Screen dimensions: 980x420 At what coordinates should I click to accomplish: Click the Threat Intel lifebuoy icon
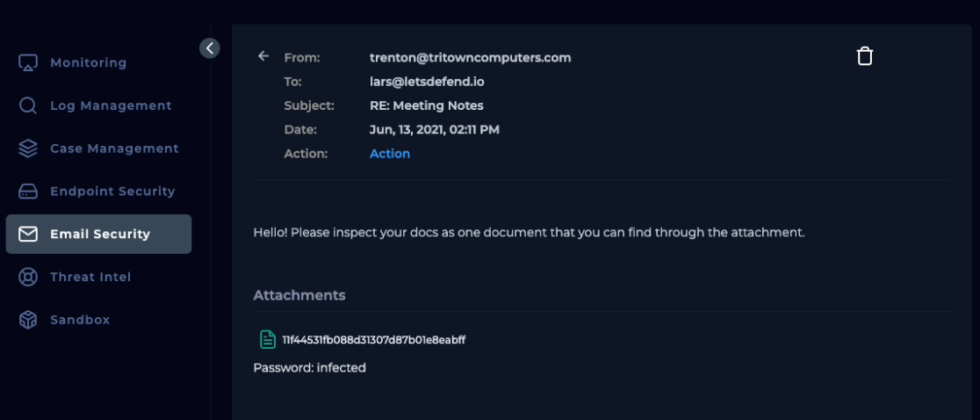coord(28,277)
